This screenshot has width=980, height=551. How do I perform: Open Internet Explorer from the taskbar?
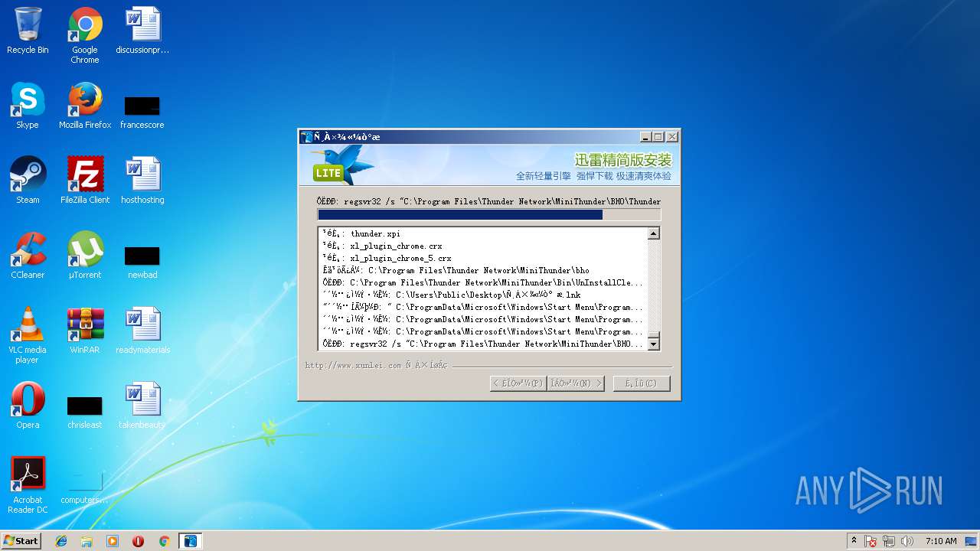coord(61,541)
